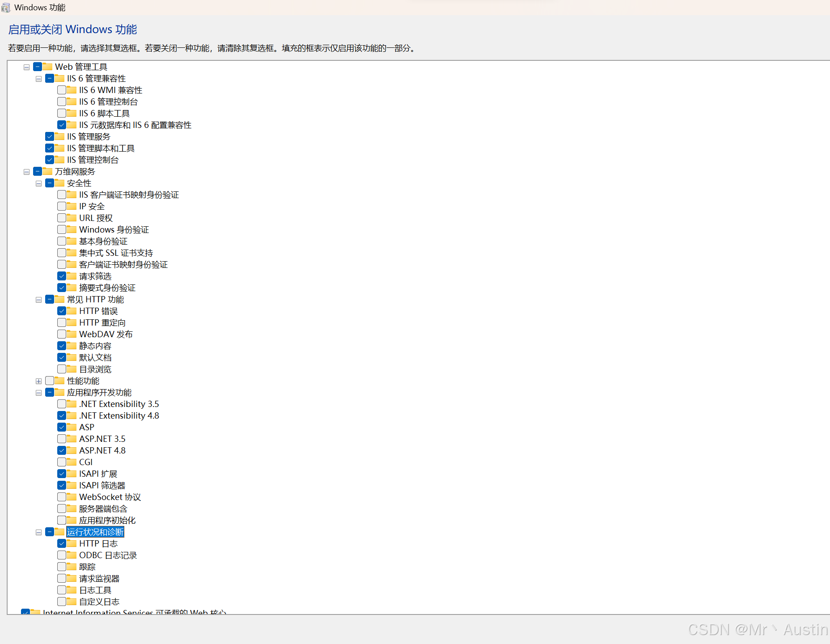Enable Windows 身份验证 checkbox
This screenshot has width=830, height=644.
pyautogui.click(x=62, y=229)
